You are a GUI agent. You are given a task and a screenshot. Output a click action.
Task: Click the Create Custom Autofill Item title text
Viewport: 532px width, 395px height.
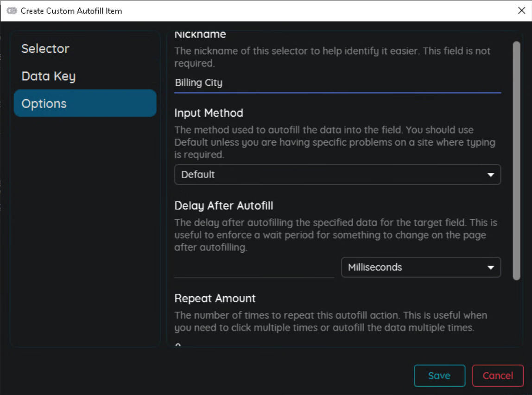(x=71, y=11)
